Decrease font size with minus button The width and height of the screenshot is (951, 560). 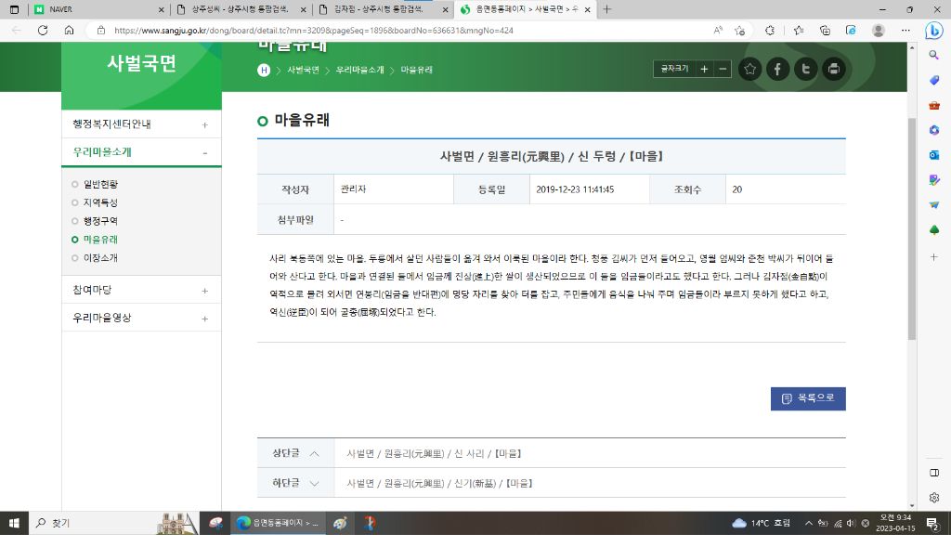coord(723,69)
